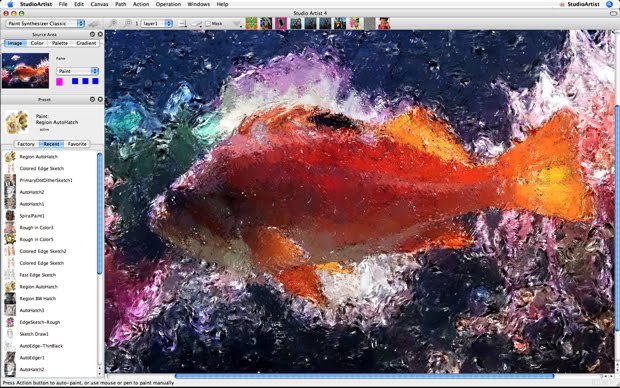The image size is (620, 388).
Task: Open Spotlight search in the menu bar
Action: (609, 4)
